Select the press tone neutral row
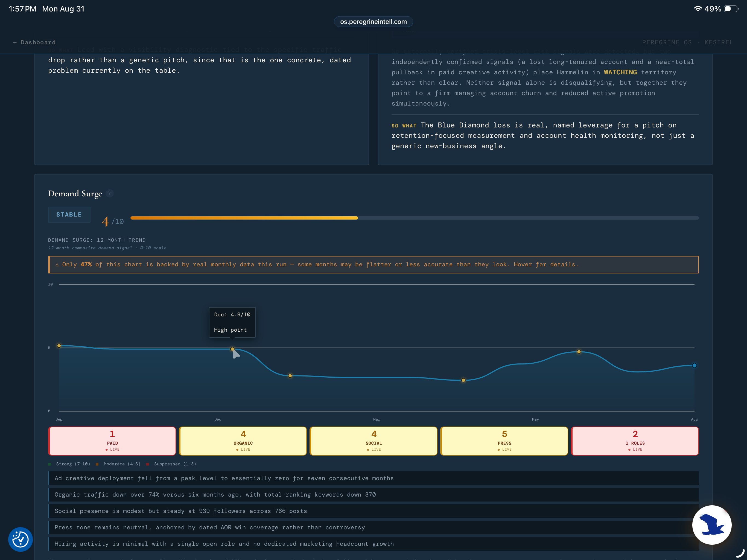The image size is (747, 560). click(x=373, y=527)
